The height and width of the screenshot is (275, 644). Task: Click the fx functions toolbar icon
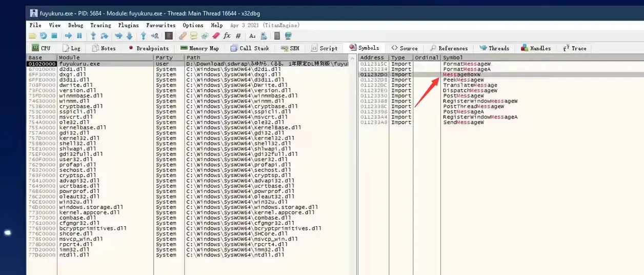(x=227, y=36)
